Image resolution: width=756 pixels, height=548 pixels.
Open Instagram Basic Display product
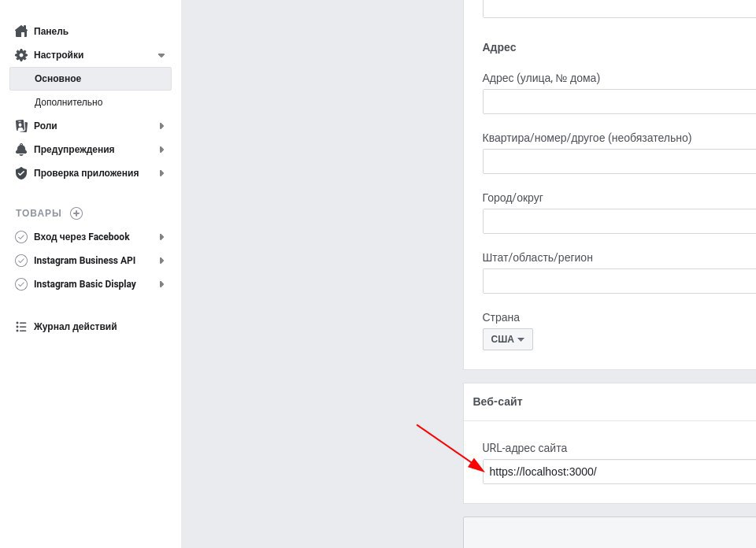coord(85,284)
